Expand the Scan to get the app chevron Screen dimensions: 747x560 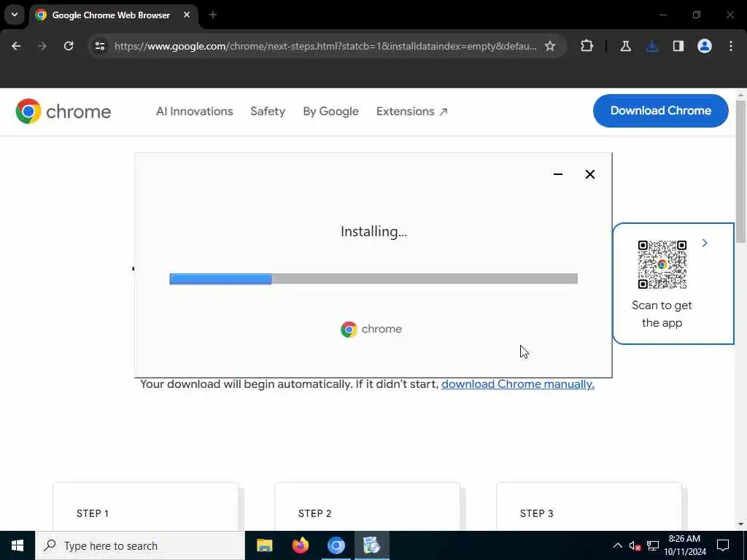click(705, 244)
